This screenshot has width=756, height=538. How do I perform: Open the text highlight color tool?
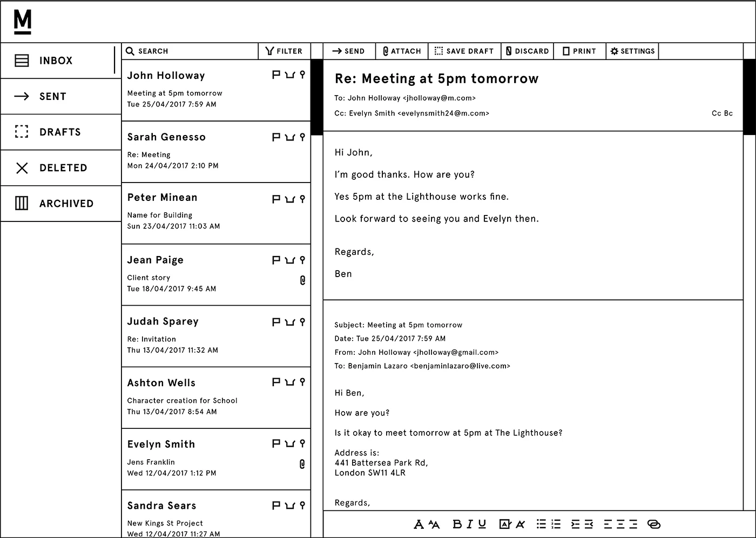click(x=505, y=524)
